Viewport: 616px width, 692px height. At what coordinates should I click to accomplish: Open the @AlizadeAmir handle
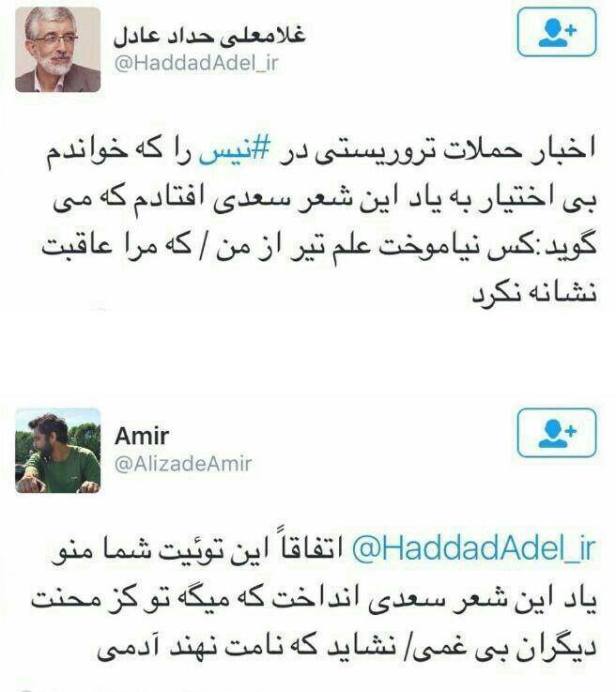[x=183, y=464]
